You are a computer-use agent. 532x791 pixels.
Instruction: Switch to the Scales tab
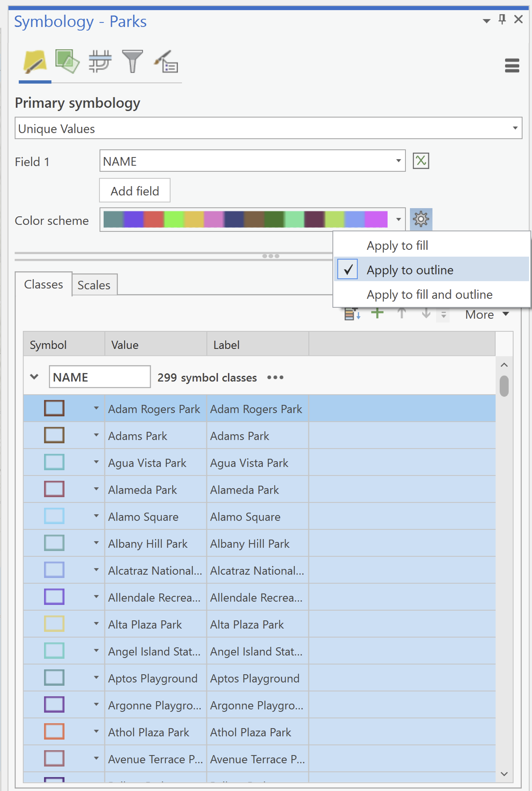pos(94,285)
